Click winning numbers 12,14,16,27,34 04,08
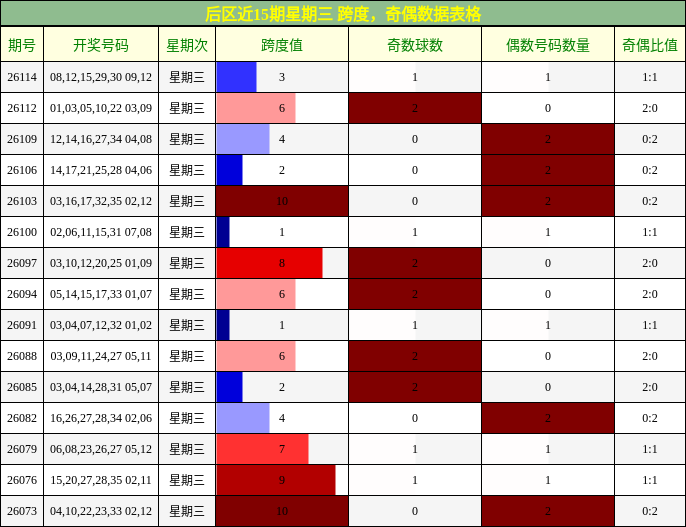 pos(101,139)
